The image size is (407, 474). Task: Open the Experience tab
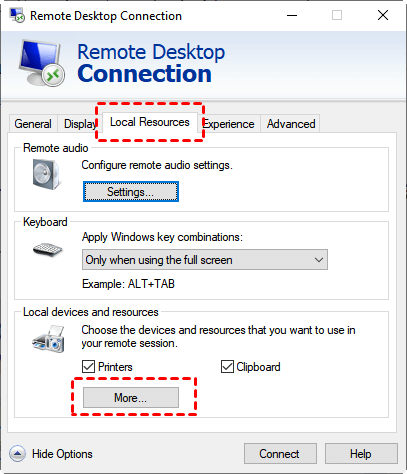coord(229,124)
